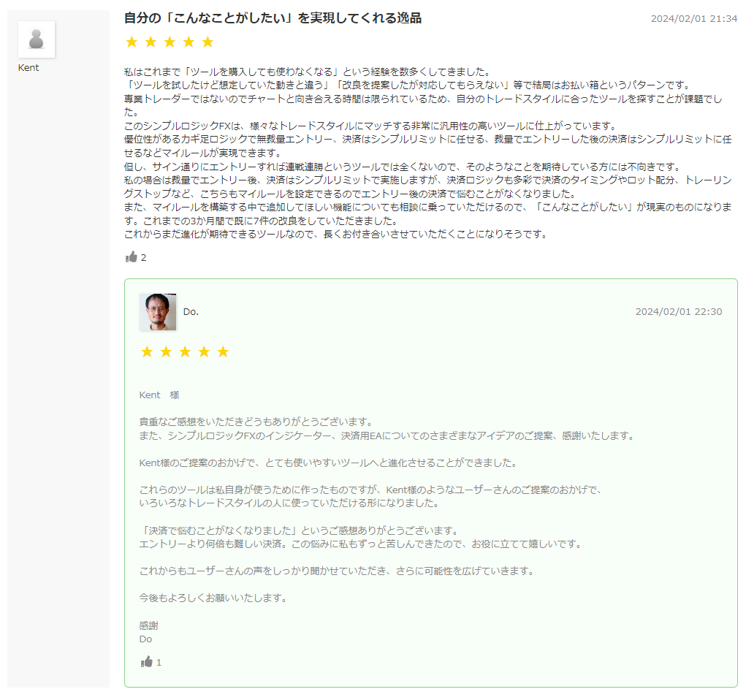This screenshot has height=700, width=754.
Task: Click the second star of Kent's rating
Action: click(x=151, y=42)
